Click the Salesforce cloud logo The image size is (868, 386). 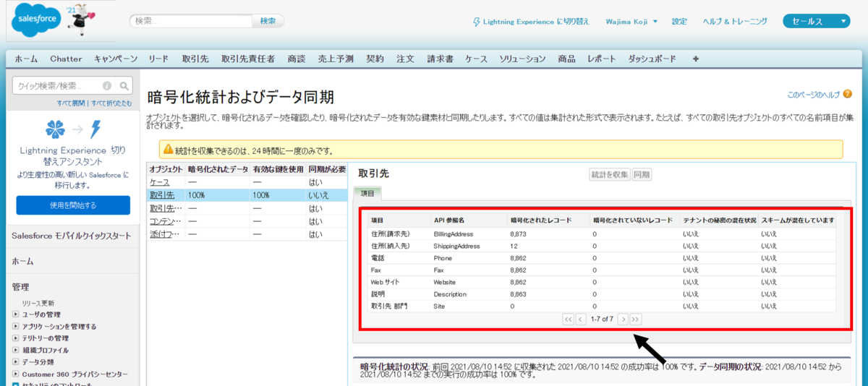click(36, 21)
